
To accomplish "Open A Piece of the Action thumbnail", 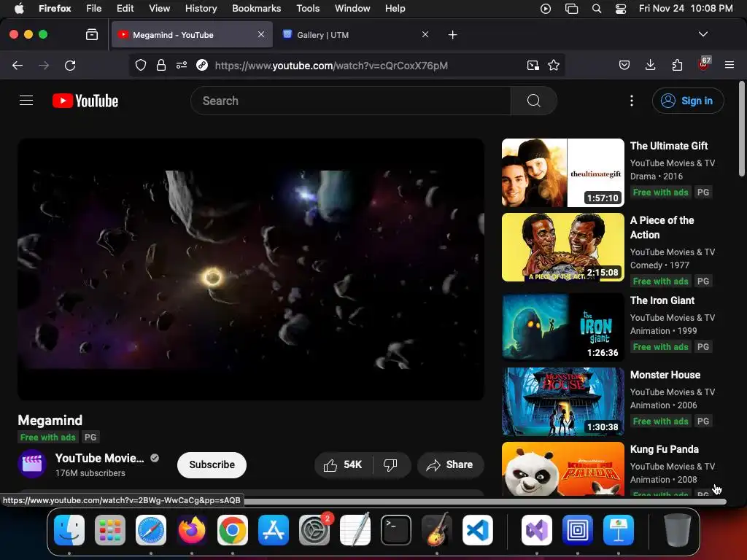I will tap(562, 247).
